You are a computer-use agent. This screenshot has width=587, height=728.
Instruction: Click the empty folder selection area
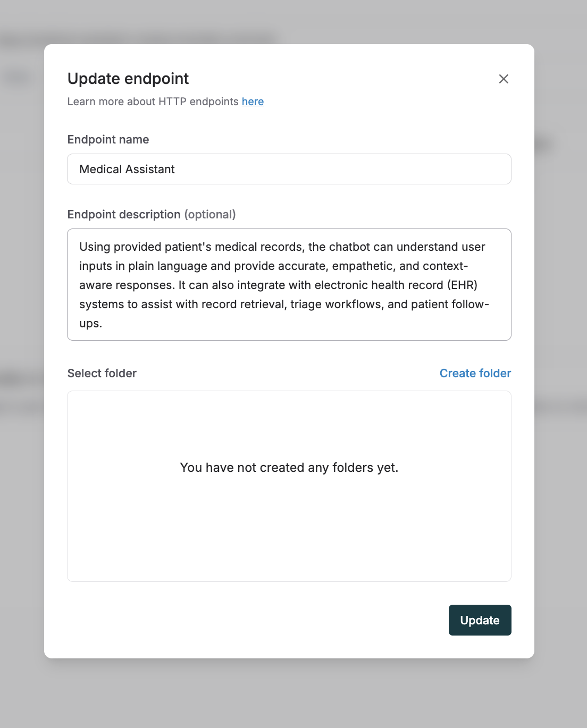tap(289, 531)
